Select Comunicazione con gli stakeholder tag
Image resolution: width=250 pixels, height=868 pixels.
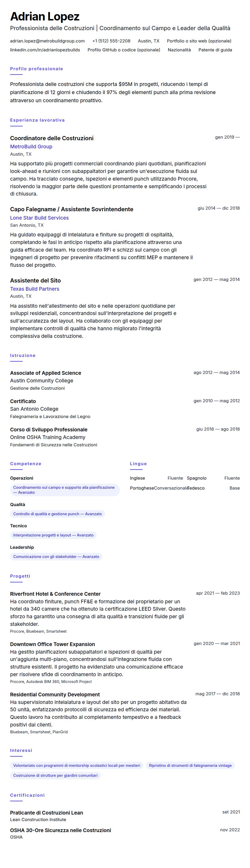click(x=56, y=557)
